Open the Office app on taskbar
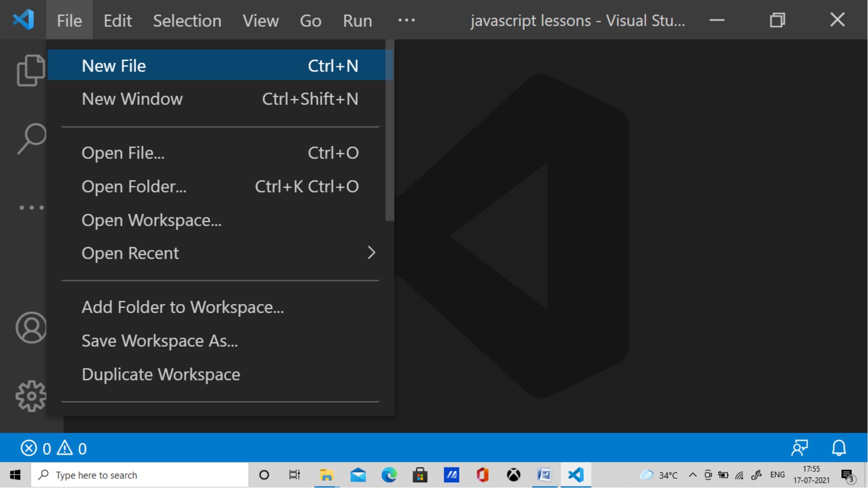 [482, 475]
